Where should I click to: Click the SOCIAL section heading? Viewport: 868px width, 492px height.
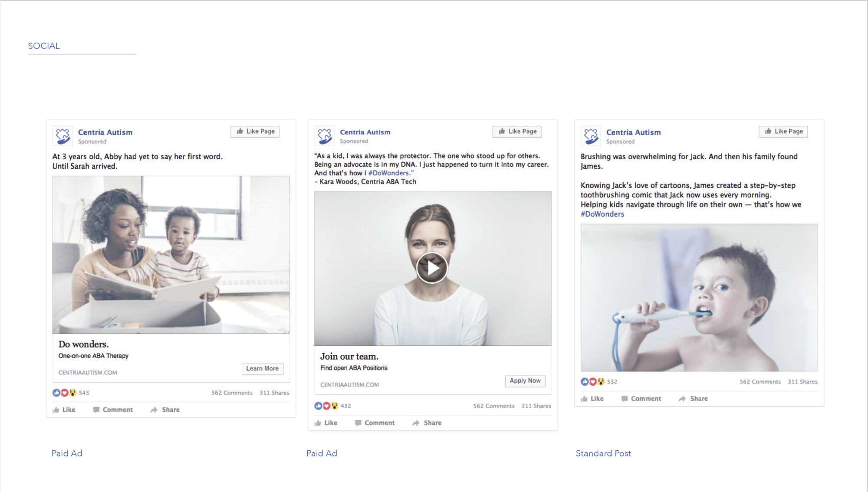click(44, 46)
